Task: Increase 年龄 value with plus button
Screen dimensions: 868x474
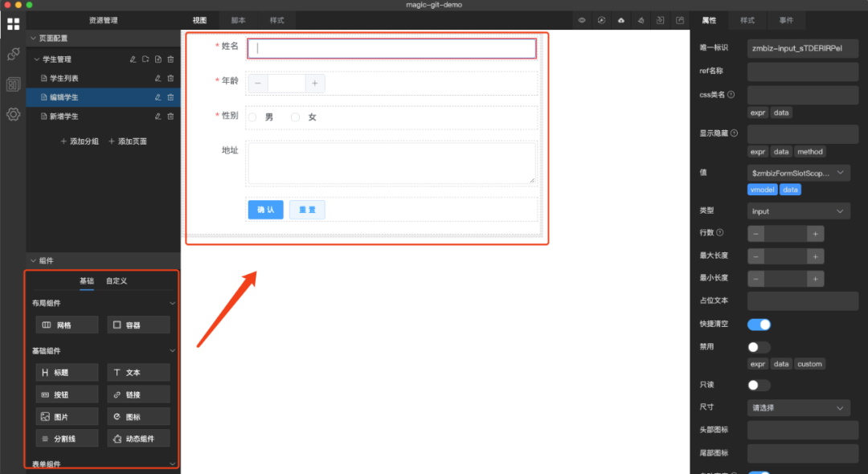Action: [x=315, y=84]
